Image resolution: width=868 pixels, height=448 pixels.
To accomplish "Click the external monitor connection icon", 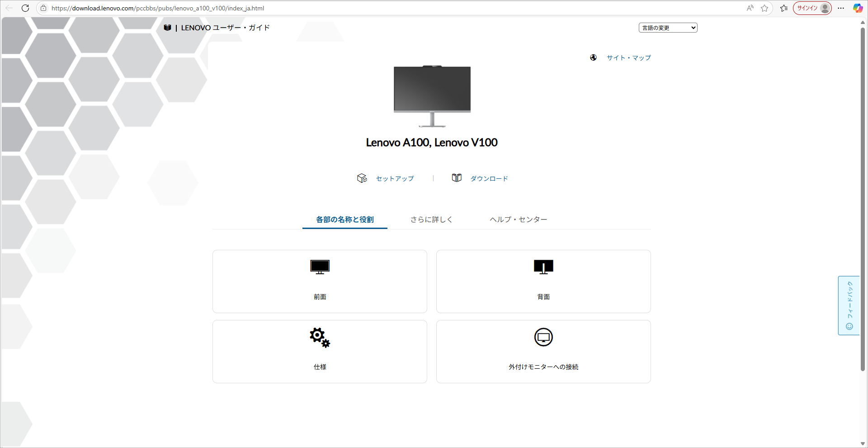I will (543, 337).
